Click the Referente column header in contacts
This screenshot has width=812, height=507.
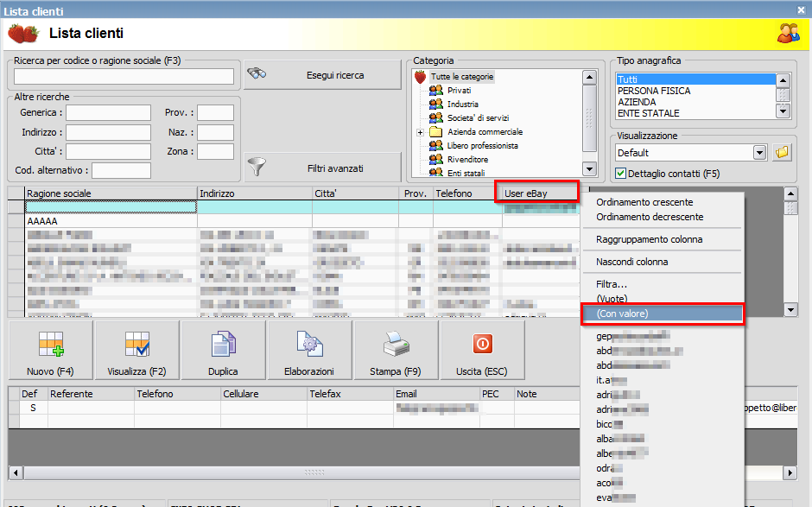pos(91,394)
